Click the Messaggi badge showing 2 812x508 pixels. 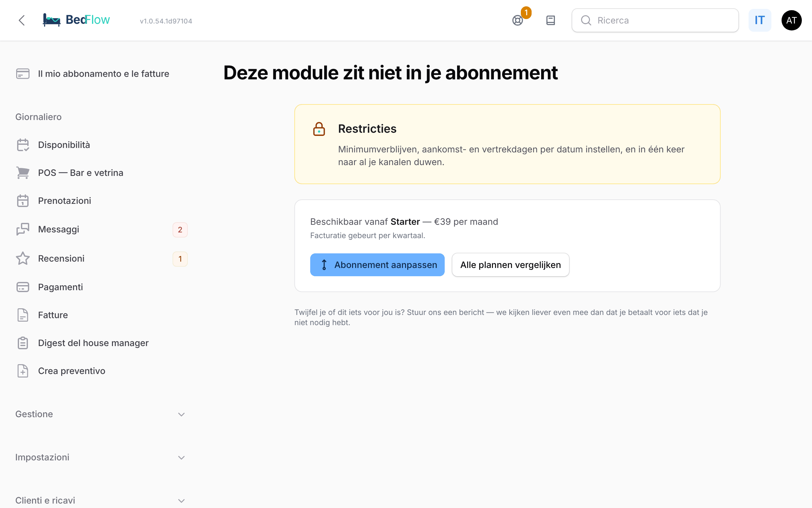click(180, 230)
